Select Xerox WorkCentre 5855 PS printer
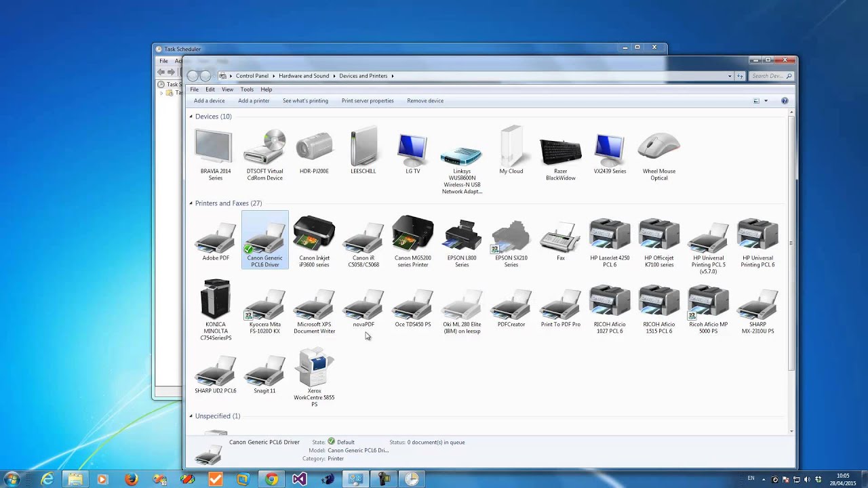The height and width of the screenshot is (488, 868). click(314, 376)
